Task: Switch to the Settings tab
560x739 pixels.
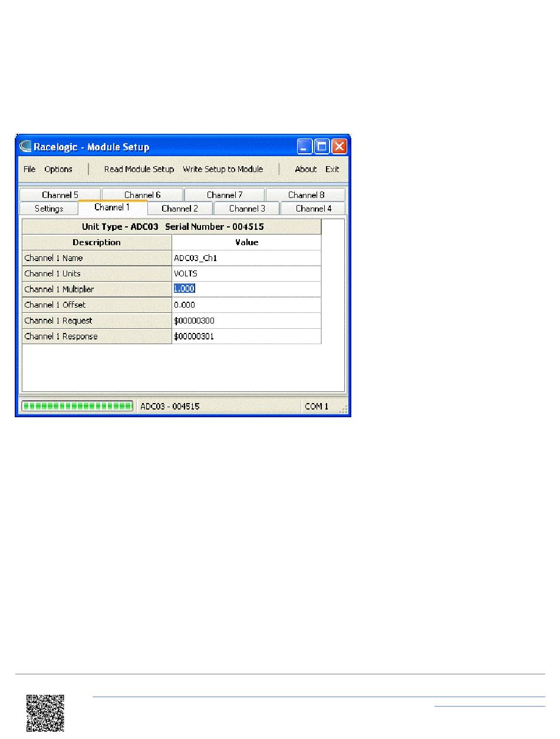Action: [49, 209]
